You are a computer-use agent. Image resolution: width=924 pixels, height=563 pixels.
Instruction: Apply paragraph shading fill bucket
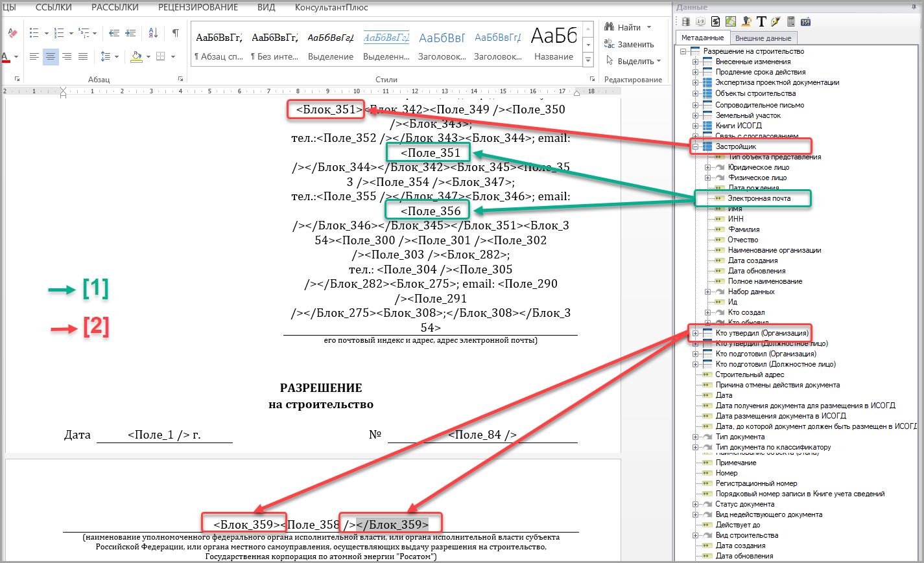[x=136, y=57]
